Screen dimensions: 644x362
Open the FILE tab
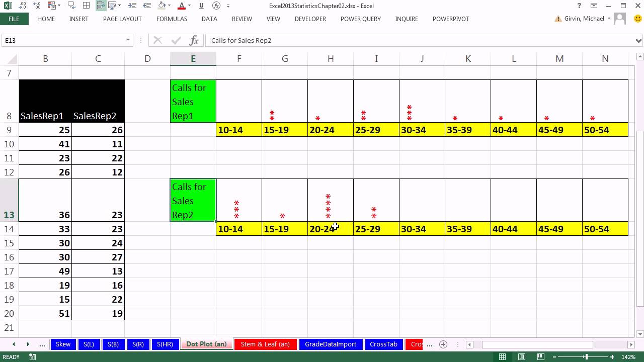coord(14,19)
